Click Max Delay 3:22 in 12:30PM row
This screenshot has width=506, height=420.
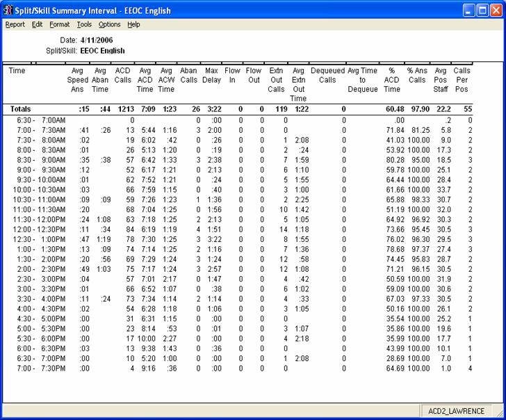pyautogui.click(x=215, y=239)
